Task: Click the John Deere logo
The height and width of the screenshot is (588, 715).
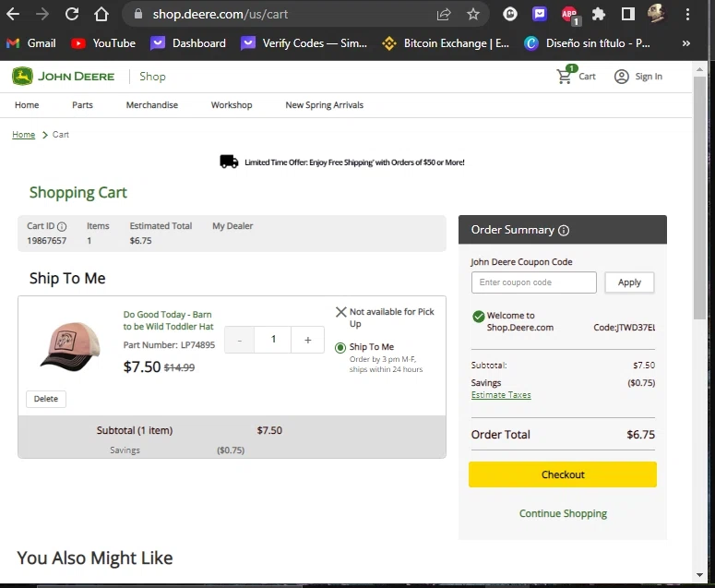Action: click(x=64, y=77)
